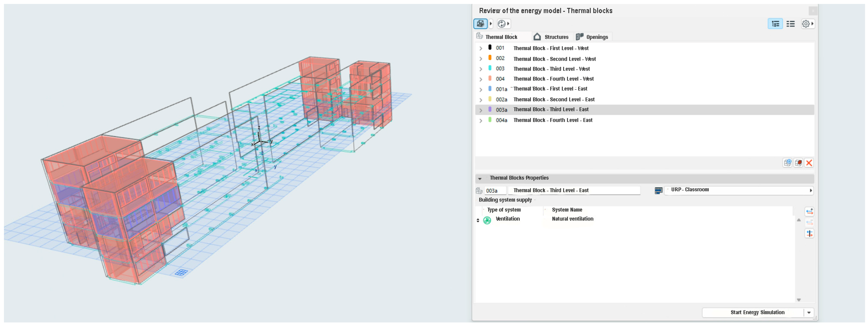Click the operation profile grid icon
The width and height of the screenshot is (868, 326).
(658, 191)
